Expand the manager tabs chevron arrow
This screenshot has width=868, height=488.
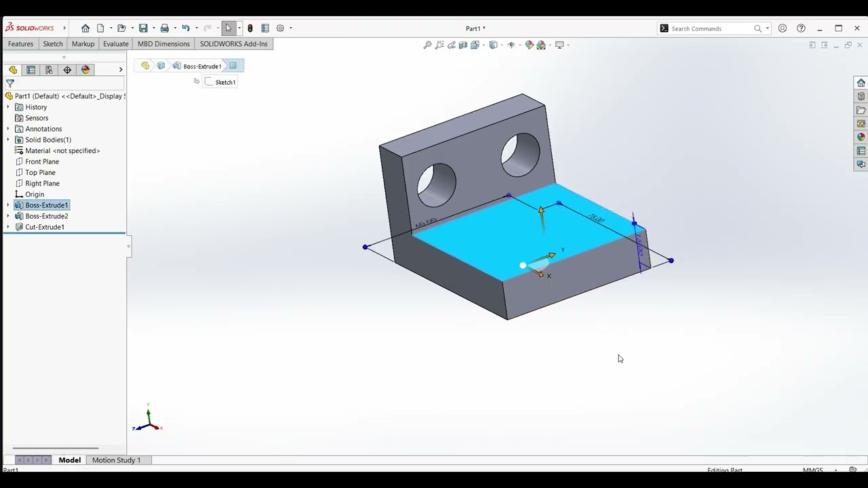pos(121,70)
